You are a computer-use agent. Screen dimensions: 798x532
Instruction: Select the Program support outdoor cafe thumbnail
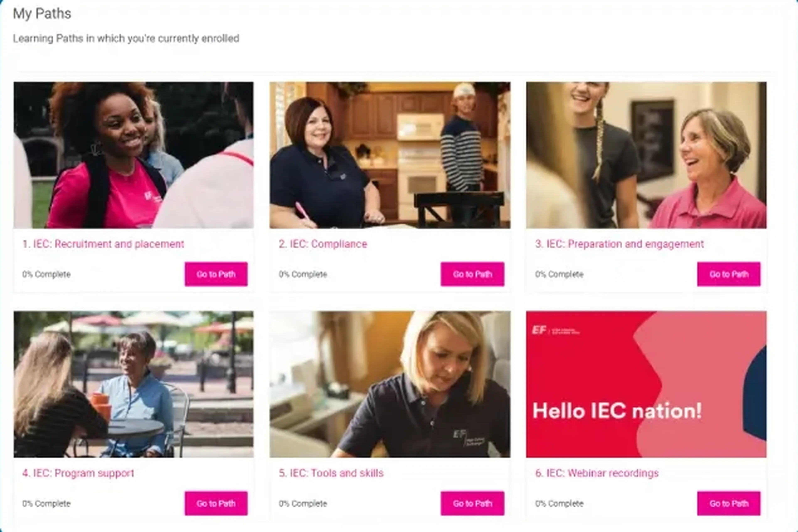(133, 384)
